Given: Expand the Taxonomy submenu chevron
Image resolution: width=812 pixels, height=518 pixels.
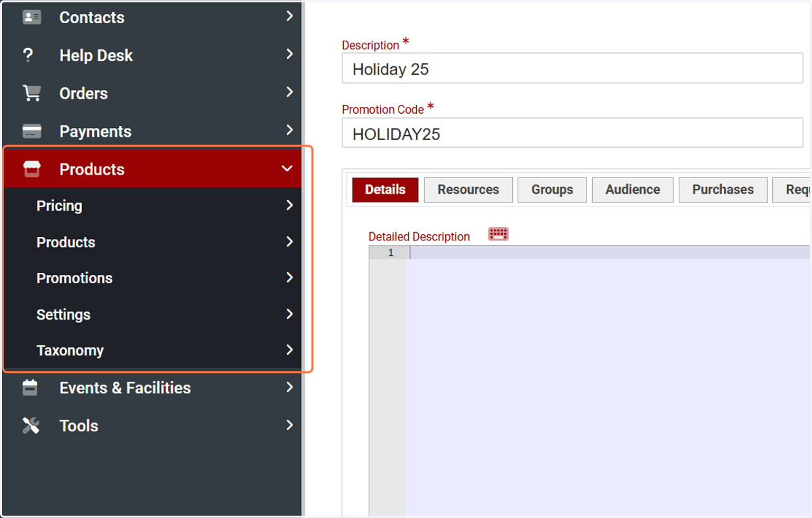Looking at the screenshot, I should pos(290,349).
